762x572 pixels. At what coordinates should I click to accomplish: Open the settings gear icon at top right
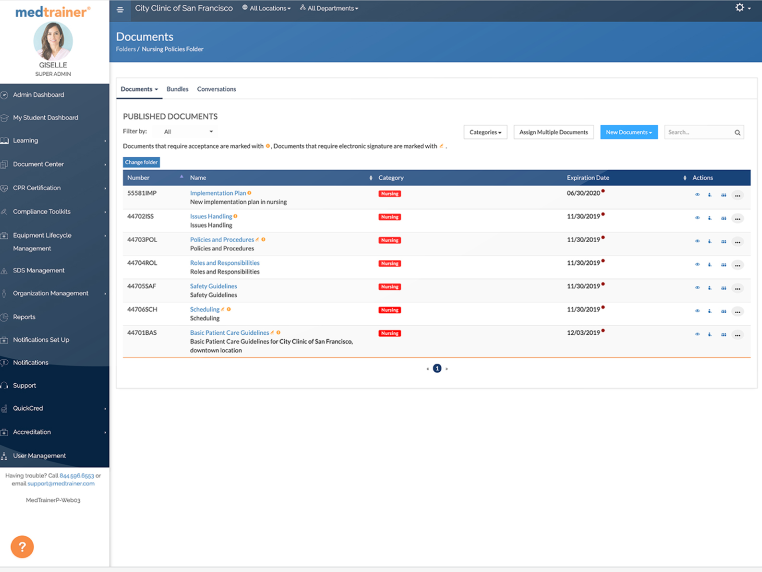pos(740,7)
